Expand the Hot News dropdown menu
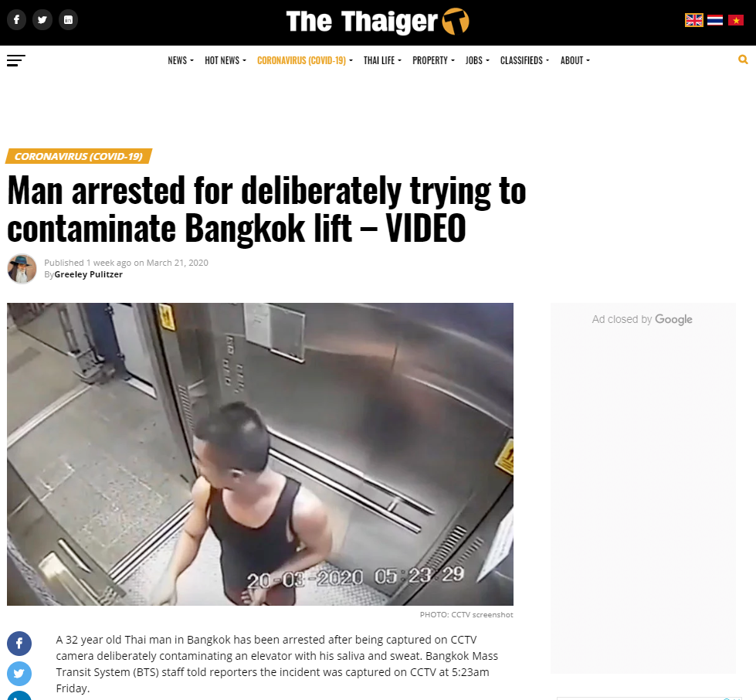The width and height of the screenshot is (756, 700). 225,60
